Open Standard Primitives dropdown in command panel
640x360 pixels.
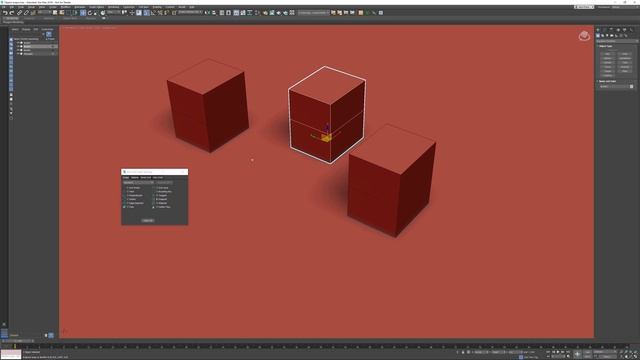pyautogui.click(x=617, y=41)
